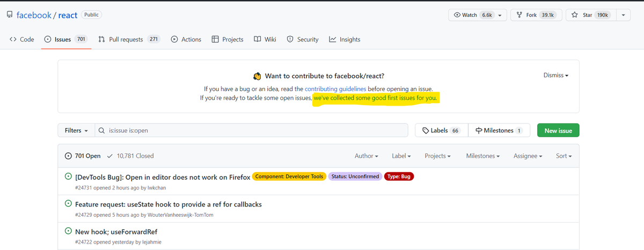Switch to the Security tab
Screen dimensions: 644x250
(x=303, y=39)
